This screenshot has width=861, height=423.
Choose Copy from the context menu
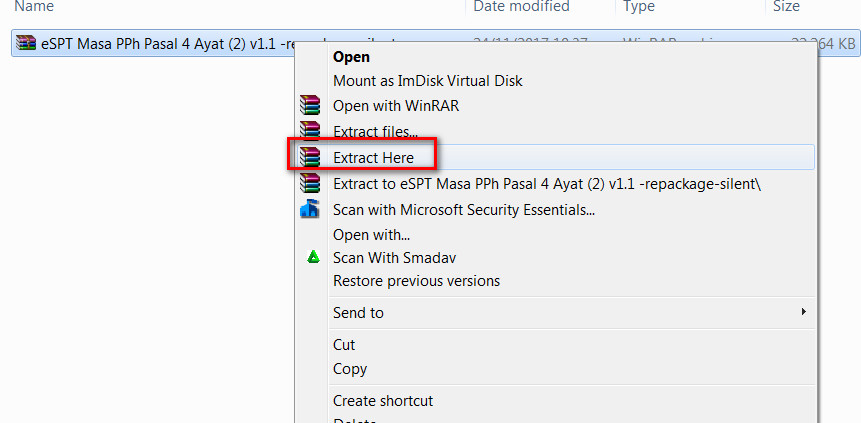350,368
